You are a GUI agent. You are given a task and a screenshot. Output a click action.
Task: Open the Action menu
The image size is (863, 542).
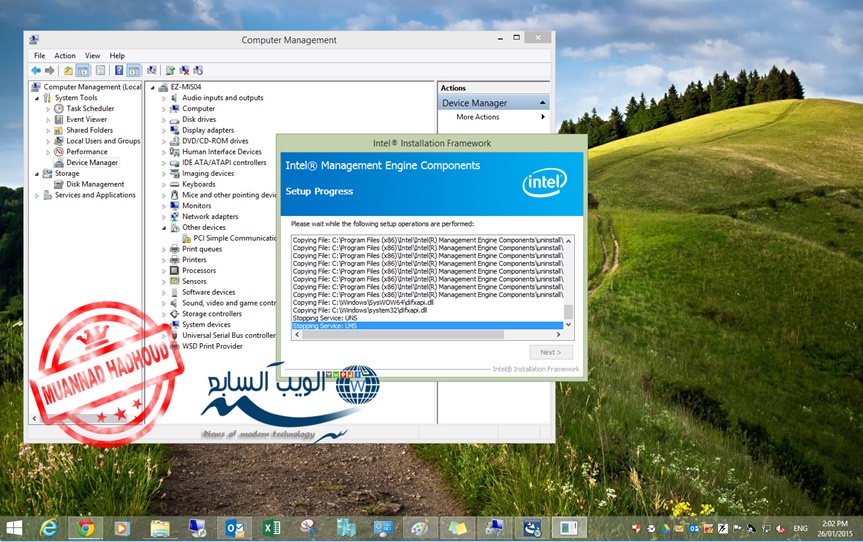[x=65, y=56]
